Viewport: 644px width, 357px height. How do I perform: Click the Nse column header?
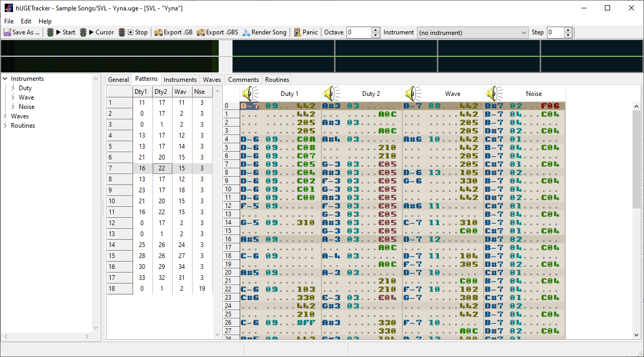click(x=202, y=92)
